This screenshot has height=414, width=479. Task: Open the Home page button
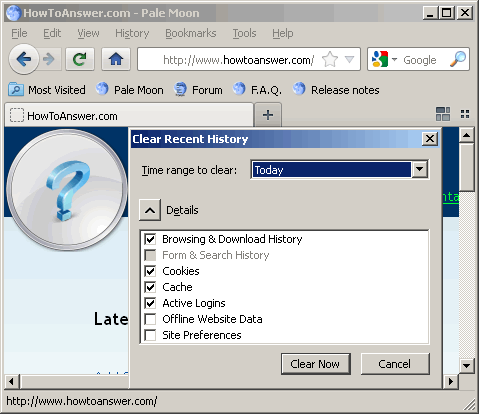pos(116,59)
